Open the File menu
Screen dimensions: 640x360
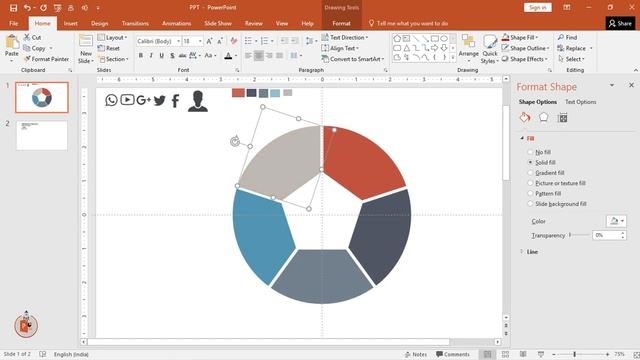13,24
